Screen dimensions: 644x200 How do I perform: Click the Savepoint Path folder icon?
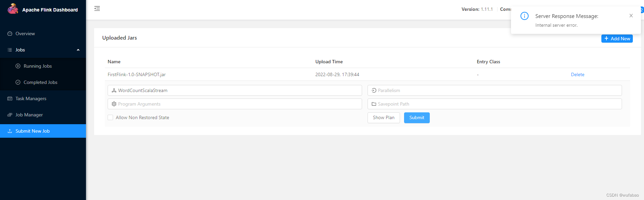374,104
